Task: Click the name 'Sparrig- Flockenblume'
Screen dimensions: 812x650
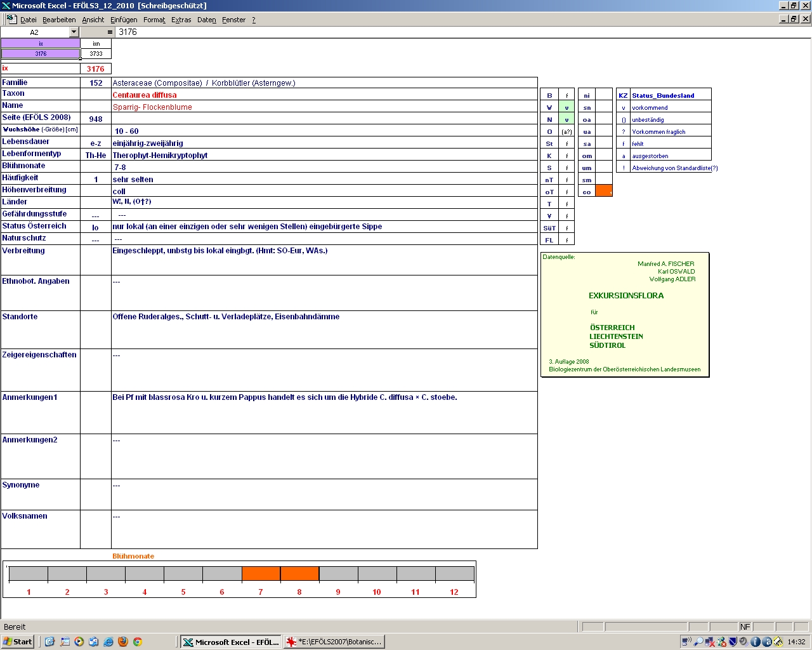Action: click(152, 107)
